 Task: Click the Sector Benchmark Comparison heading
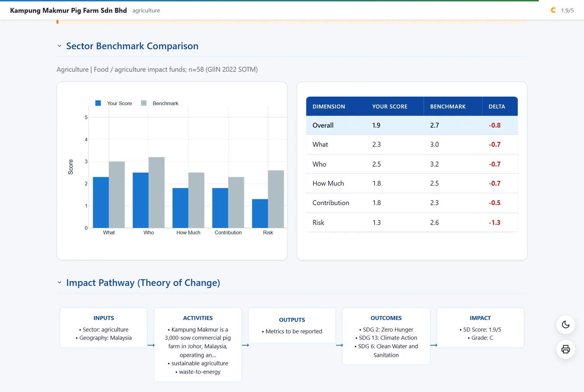click(132, 46)
